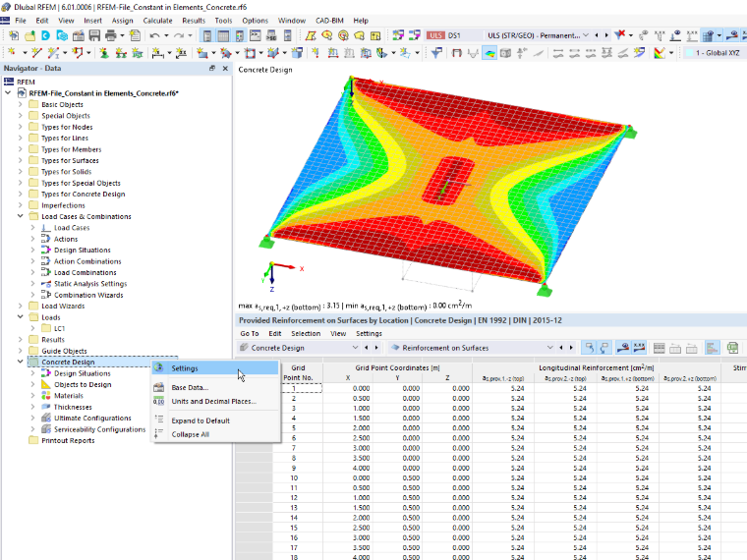
Task: Collapse the Loads folder
Action: point(20,317)
